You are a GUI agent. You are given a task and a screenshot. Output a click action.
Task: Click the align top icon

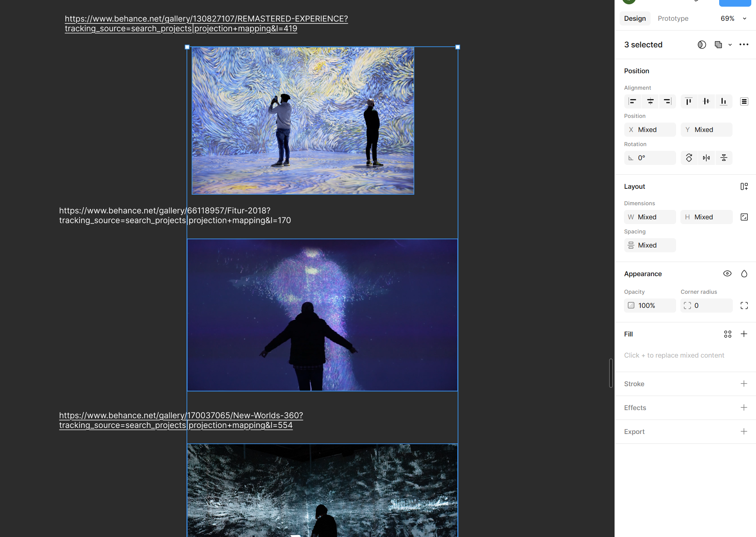(689, 101)
